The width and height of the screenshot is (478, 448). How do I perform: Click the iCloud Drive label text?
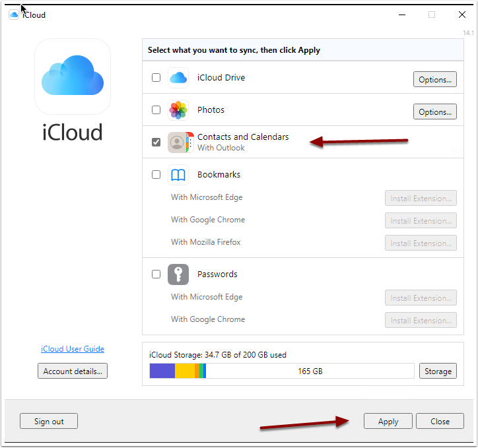221,78
